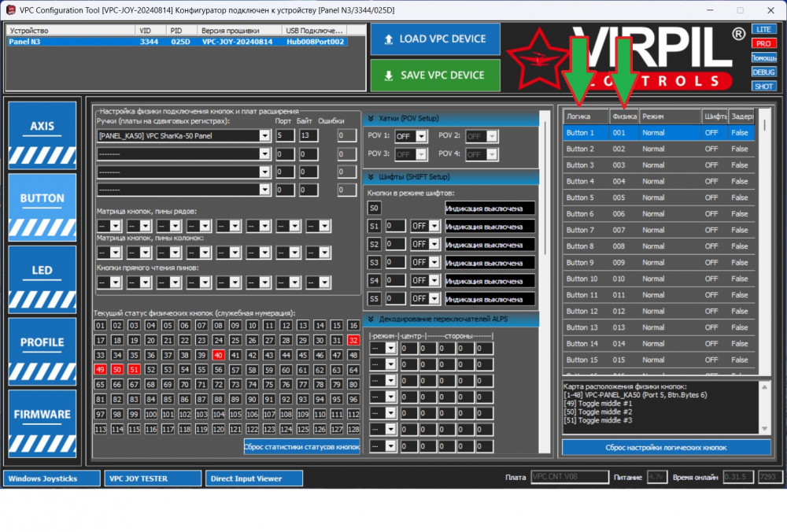The width and height of the screenshot is (787, 532).
Task: Click the S0 shift button
Action: [x=374, y=209]
